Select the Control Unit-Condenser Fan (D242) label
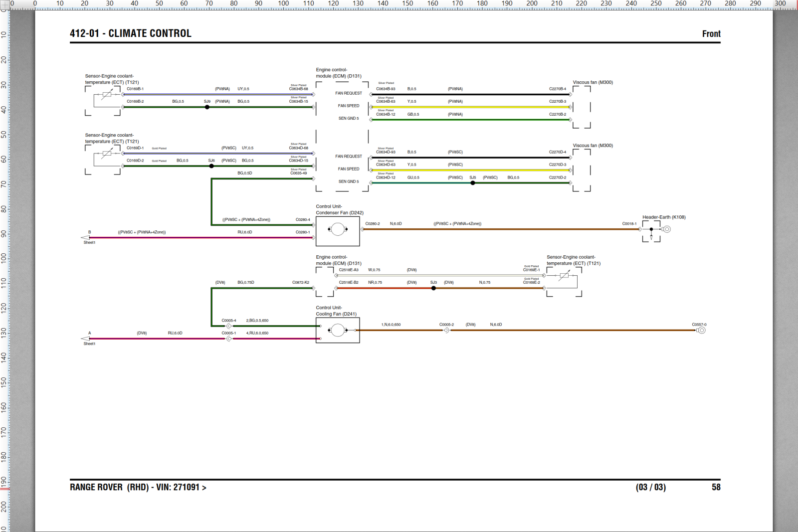 pyautogui.click(x=340, y=209)
